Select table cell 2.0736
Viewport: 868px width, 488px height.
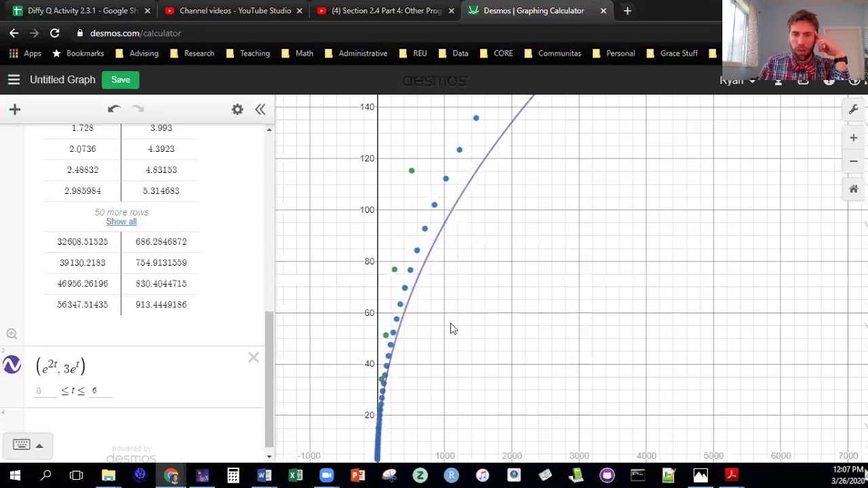pyautogui.click(x=82, y=148)
